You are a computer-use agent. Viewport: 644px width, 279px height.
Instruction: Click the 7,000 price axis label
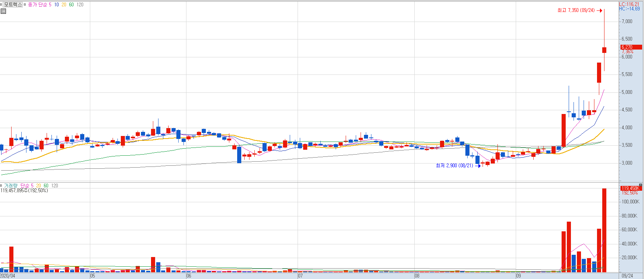[x=627, y=22]
